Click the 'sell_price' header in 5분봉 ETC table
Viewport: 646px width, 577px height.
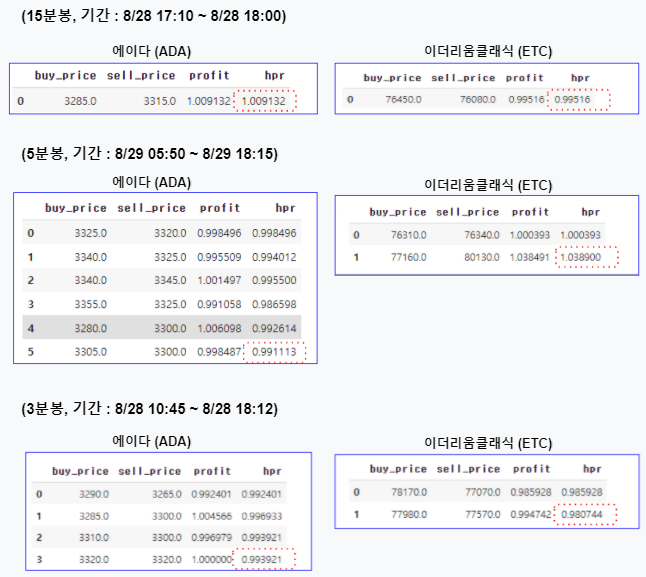click(x=468, y=212)
